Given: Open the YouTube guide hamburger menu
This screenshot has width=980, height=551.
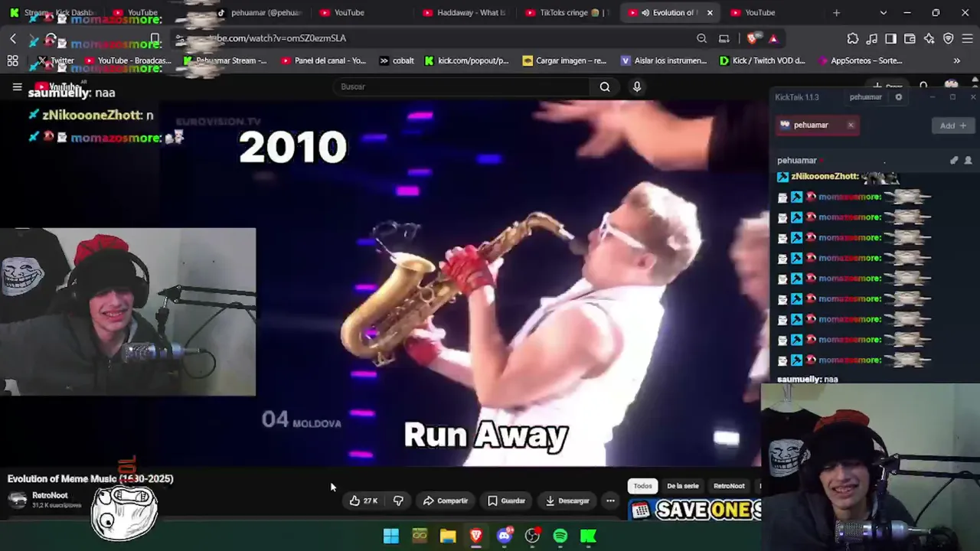Looking at the screenshot, I should pos(17,87).
